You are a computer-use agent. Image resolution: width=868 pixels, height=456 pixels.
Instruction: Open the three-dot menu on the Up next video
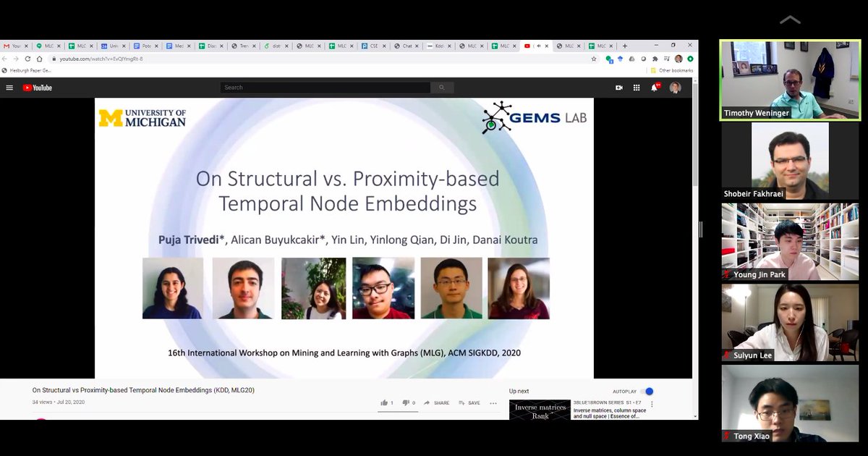(x=652, y=405)
